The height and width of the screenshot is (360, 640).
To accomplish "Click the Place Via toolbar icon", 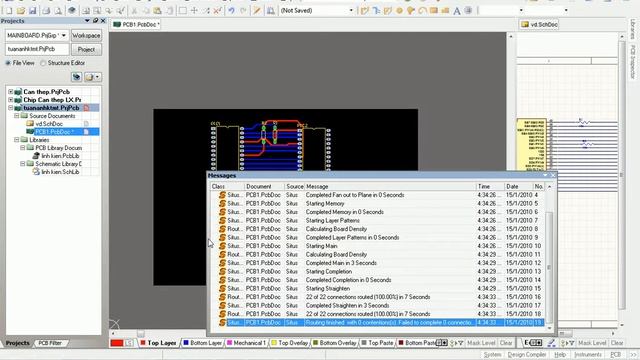I will (x=411, y=10).
